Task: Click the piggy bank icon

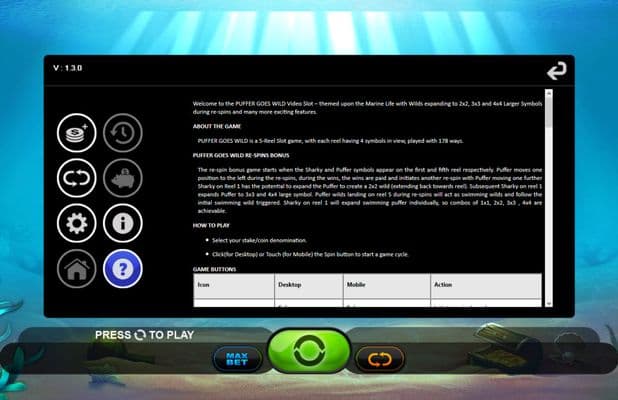Action: click(x=123, y=177)
